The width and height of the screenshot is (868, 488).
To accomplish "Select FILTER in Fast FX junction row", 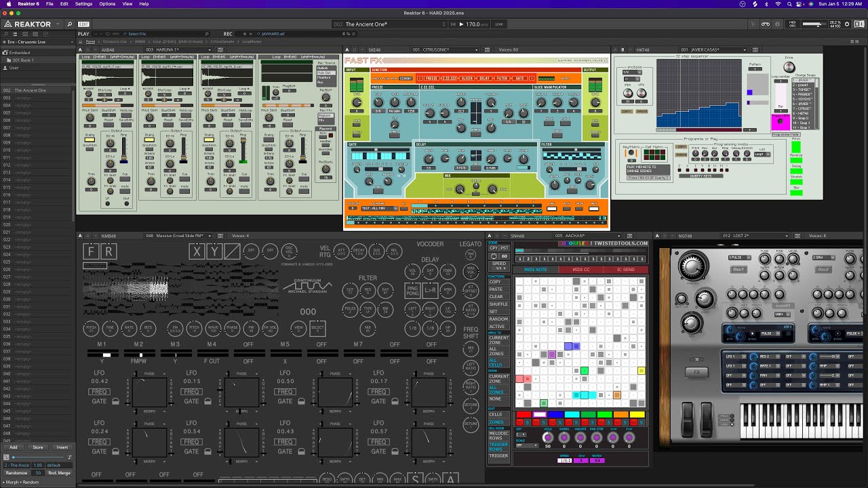I will [x=502, y=79].
